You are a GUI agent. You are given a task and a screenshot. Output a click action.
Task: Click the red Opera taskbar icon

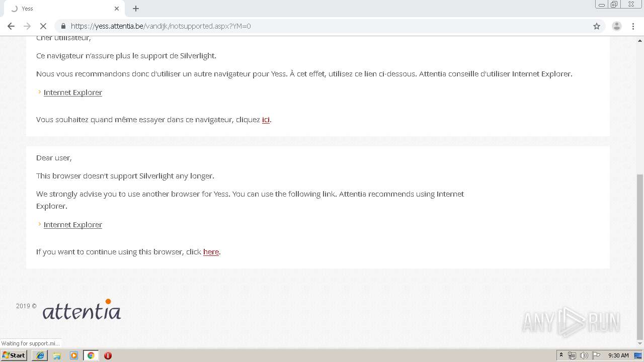pos(108,355)
